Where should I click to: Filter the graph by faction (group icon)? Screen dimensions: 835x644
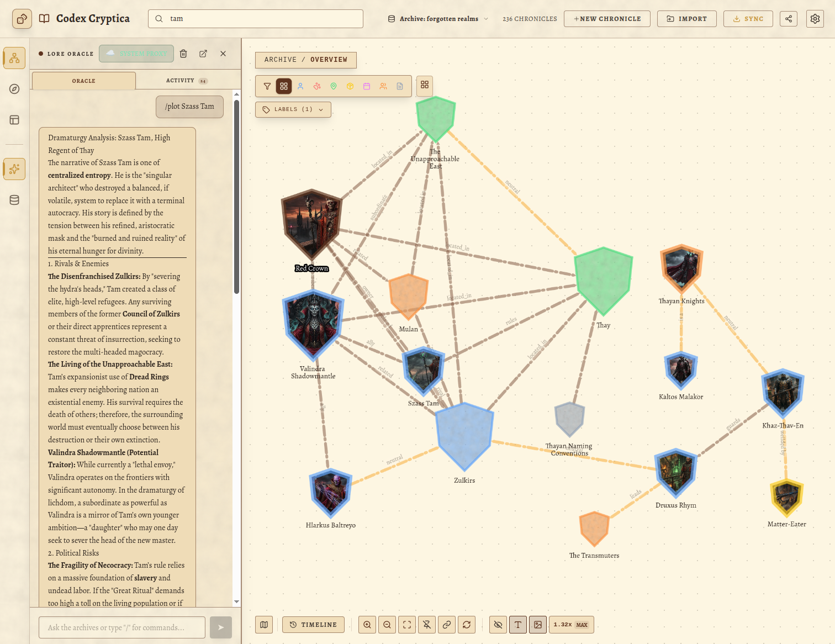tap(383, 86)
